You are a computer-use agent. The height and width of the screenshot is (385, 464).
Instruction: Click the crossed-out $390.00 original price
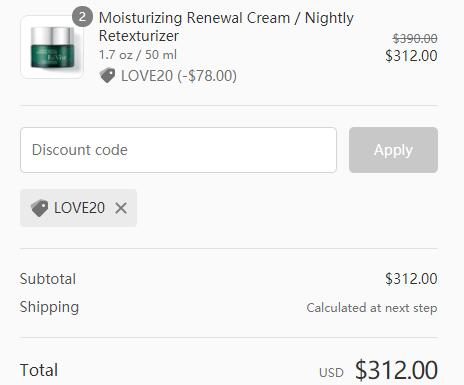pos(415,39)
